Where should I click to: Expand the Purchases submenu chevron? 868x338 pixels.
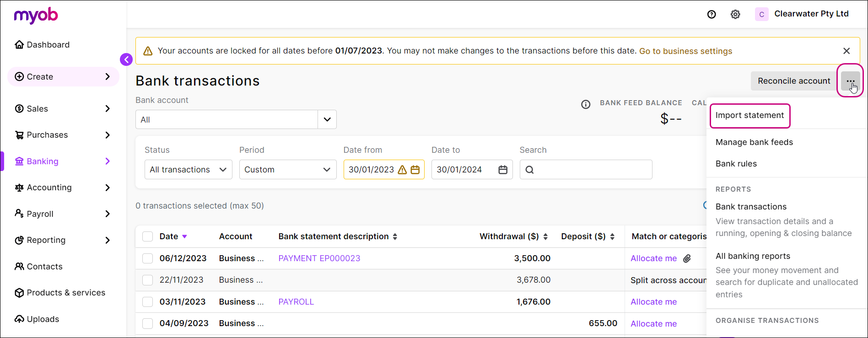click(108, 135)
